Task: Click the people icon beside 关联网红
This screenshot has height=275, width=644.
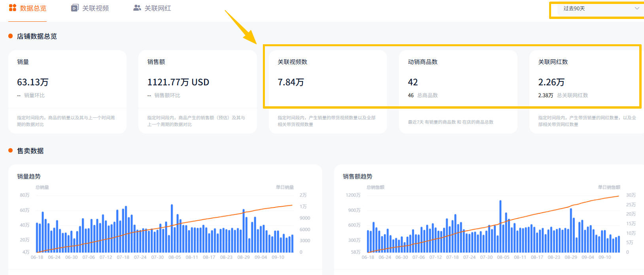Action: tap(137, 8)
